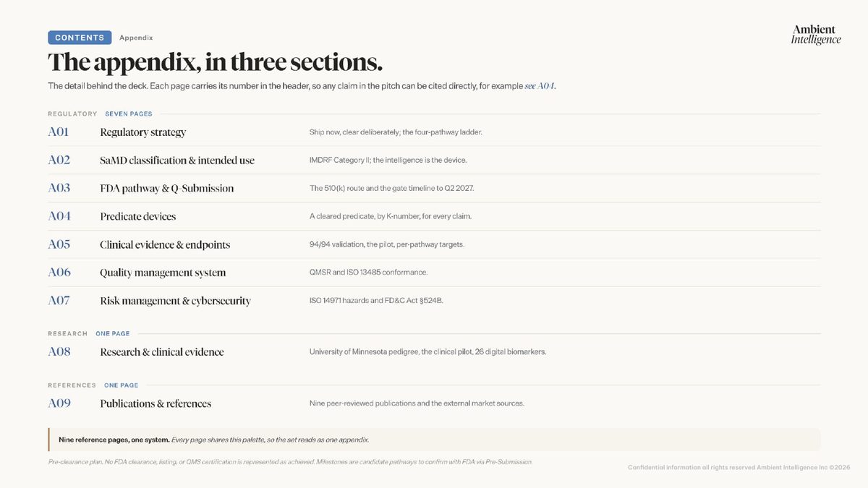Select the CONTENTS badge
This screenshot has height=488, width=868.
(x=80, y=38)
